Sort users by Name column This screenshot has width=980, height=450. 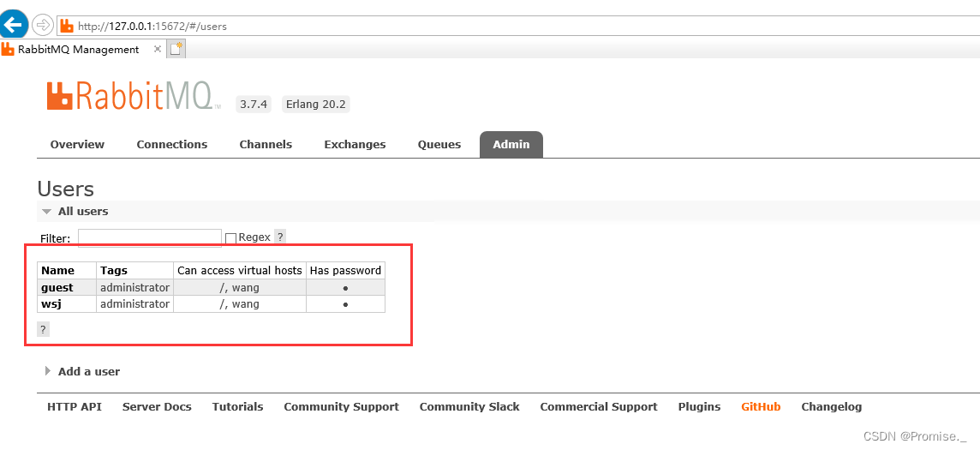point(57,271)
